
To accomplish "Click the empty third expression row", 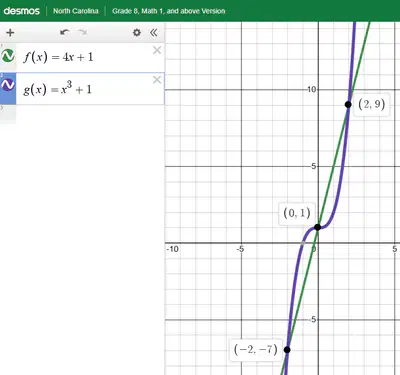I will 82,114.
